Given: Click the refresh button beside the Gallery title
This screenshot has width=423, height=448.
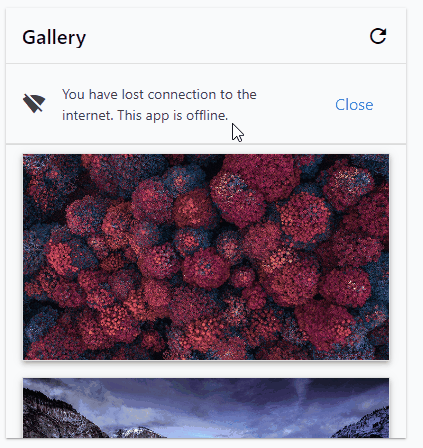Looking at the screenshot, I should (378, 36).
